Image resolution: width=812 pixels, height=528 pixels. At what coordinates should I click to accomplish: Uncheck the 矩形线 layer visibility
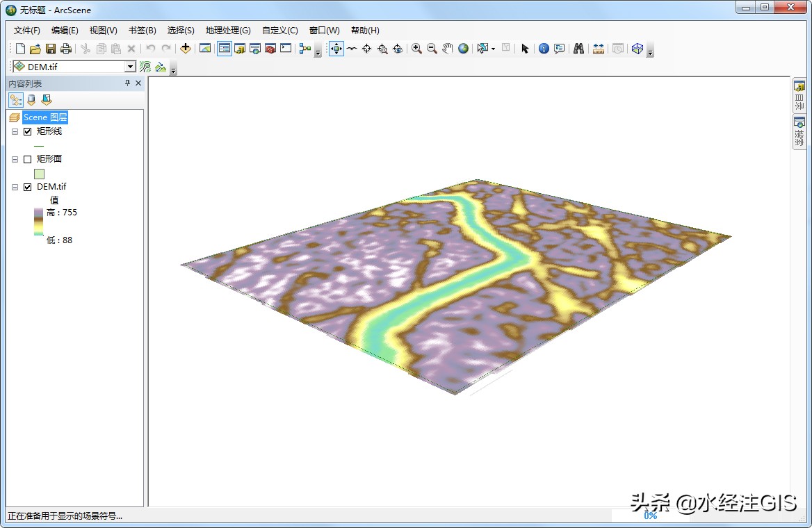coord(27,131)
